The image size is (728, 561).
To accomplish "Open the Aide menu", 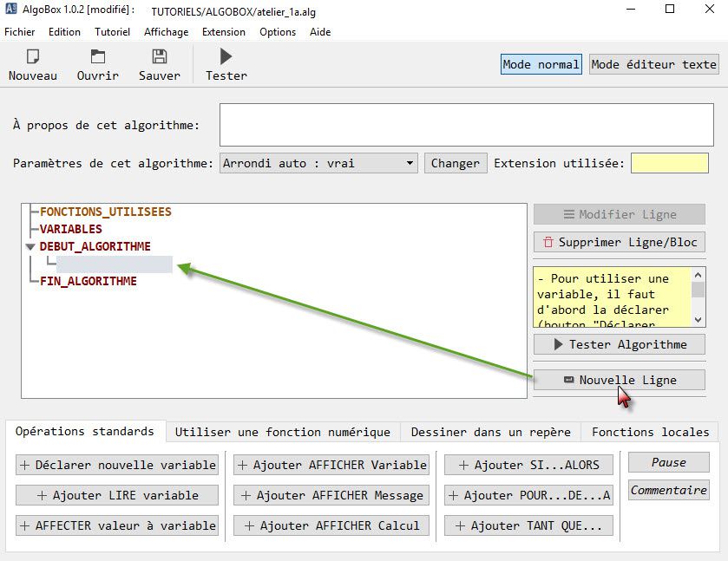I will point(320,32).
